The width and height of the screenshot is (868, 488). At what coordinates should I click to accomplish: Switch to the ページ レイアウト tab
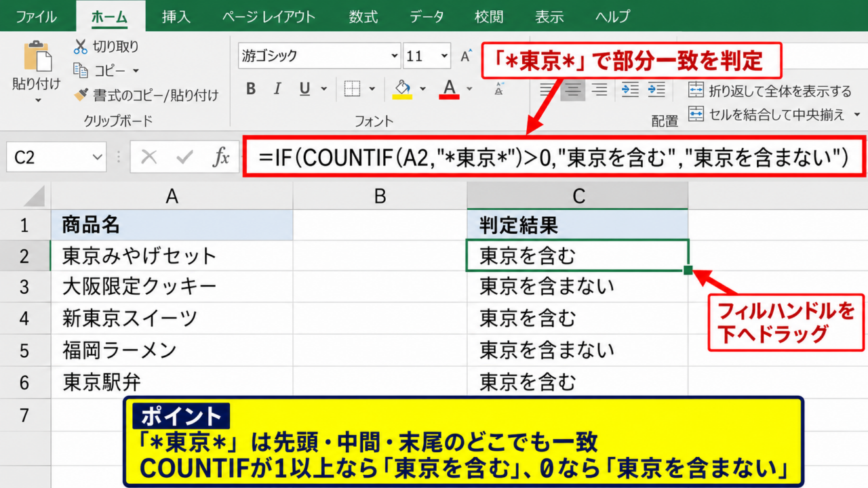click(x=269, y=16)
